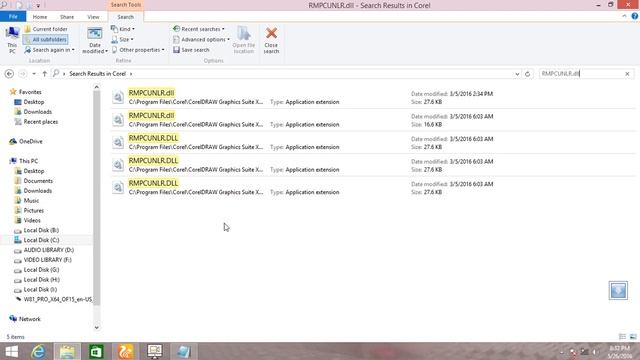Select RMPCUNLR.dll modified 2:34 PM
Screen dimensions: 640x360
pos(372,97)
